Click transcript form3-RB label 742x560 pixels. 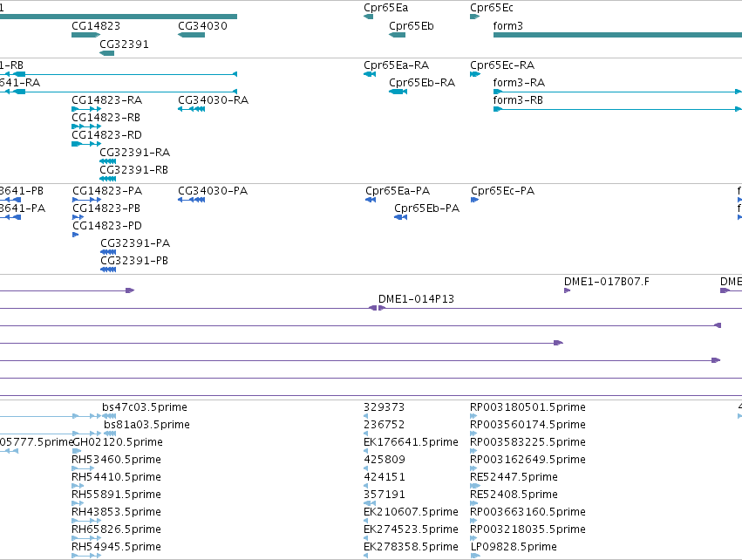(x=518, y=100)
